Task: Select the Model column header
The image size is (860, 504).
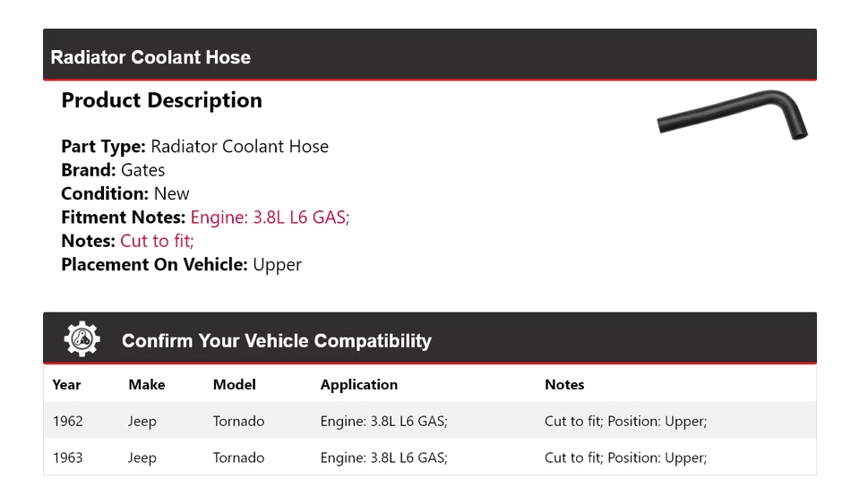Action: pos(234,385)
